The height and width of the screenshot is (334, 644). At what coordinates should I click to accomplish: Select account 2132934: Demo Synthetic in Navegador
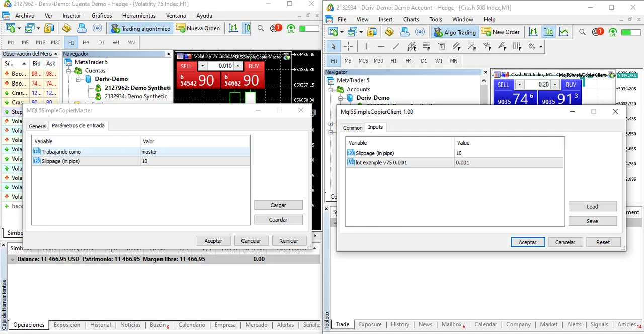136,96
